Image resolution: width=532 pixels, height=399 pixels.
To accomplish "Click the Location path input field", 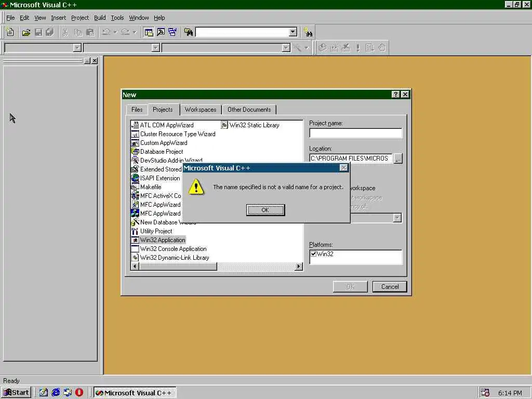I will pyautogui.click(x=351, y=158).
